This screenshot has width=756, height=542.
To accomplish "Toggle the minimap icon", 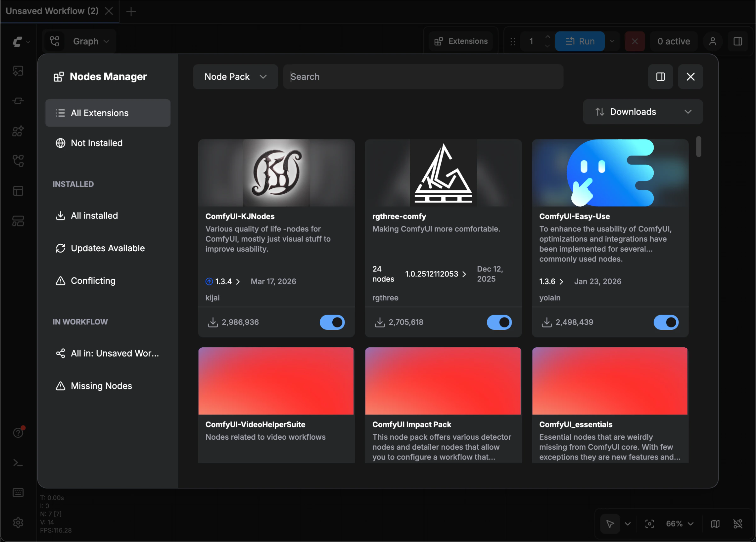I will (715, 524).
